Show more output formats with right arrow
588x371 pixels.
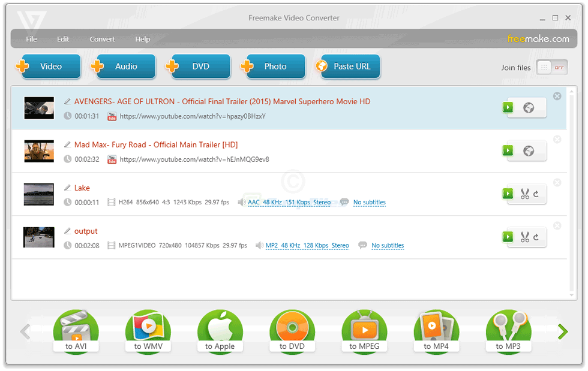tap(563, 331)
